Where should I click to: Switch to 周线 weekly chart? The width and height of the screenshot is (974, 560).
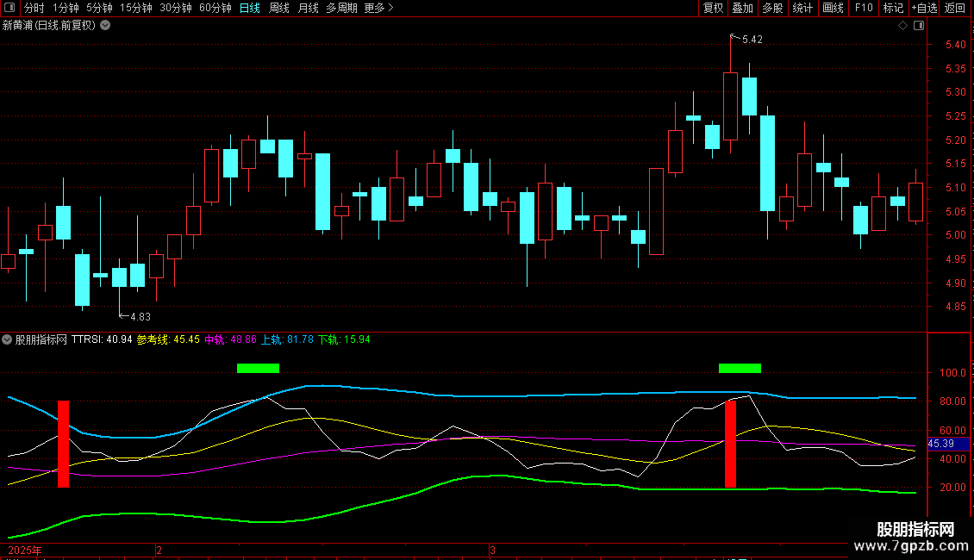(x=279, y=8)
